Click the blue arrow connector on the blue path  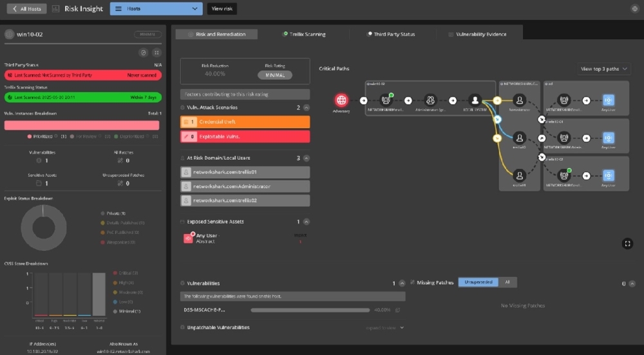click(x=497, y=119)
